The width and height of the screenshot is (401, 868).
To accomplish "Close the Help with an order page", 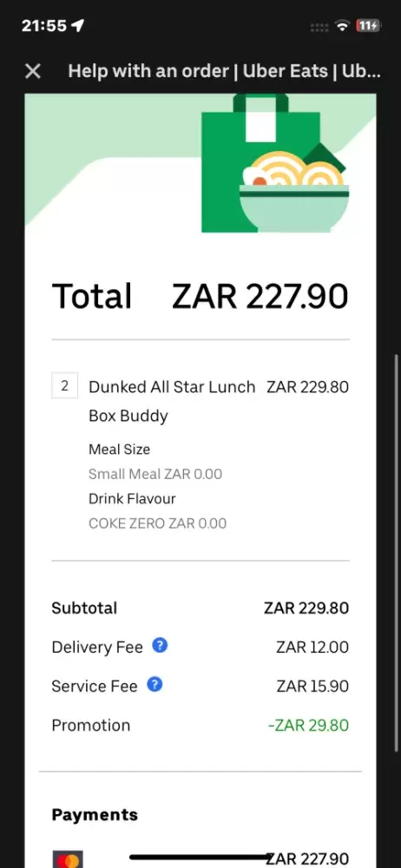I will click(33, 71).
